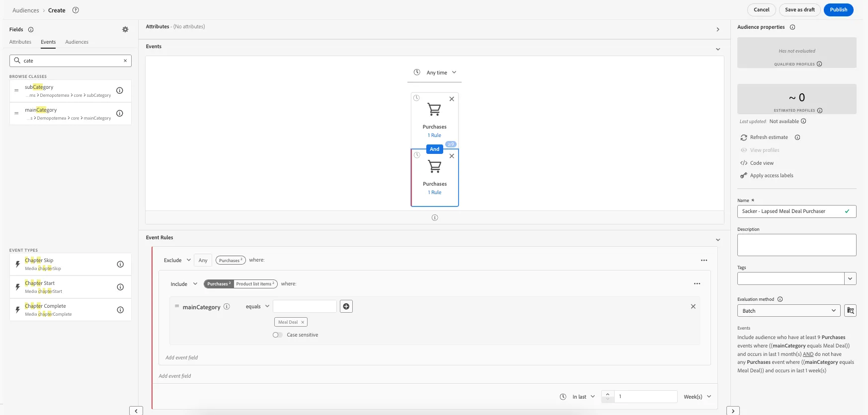This screenshot has width=868, height=415.
Task: Open the evaluation method browse icon
Action: [850, 311]
